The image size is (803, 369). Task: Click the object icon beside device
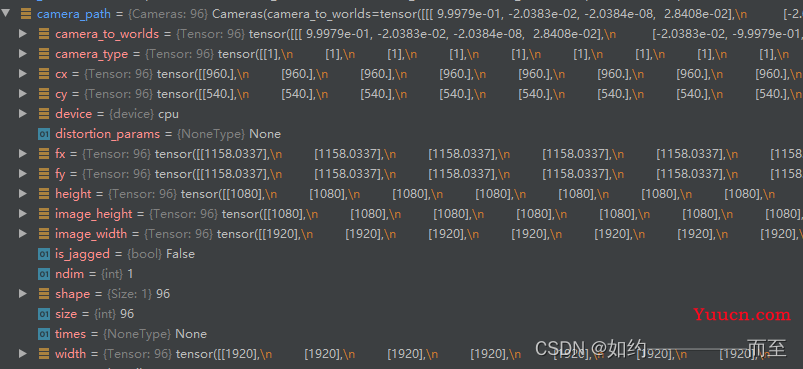[44, 114]
